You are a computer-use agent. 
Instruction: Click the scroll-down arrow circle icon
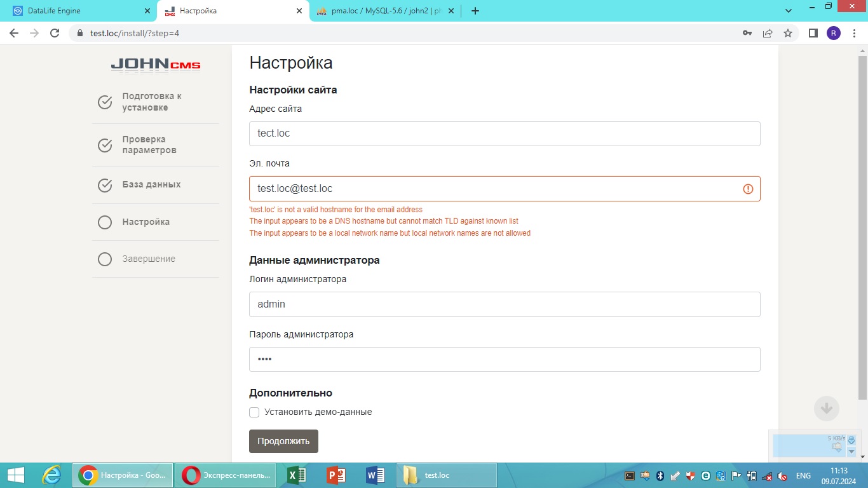coord(826,408)
